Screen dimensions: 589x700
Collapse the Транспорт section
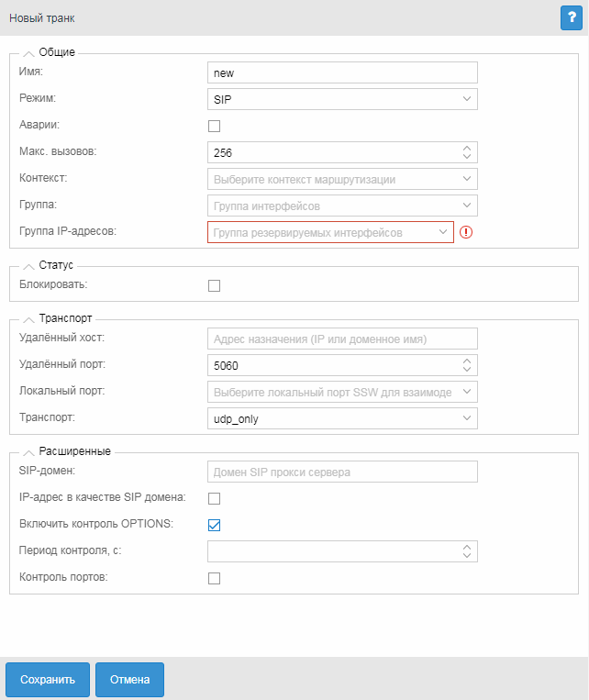point(28,318)
